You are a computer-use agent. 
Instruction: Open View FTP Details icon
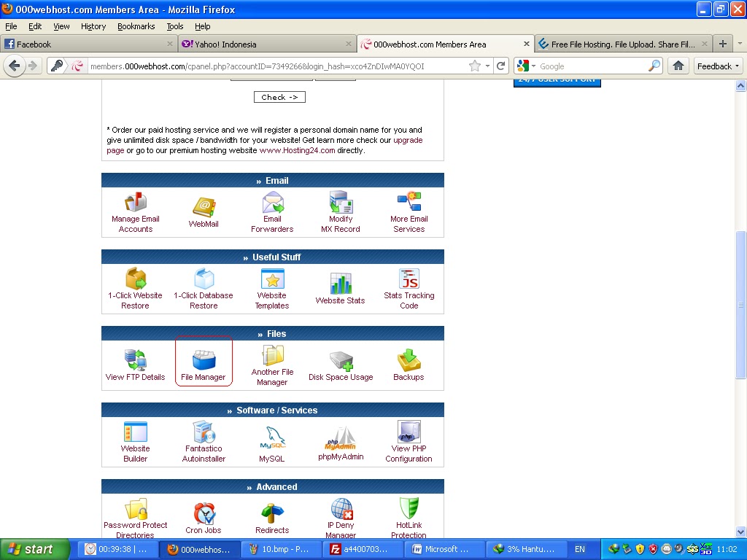coord(135,360)
